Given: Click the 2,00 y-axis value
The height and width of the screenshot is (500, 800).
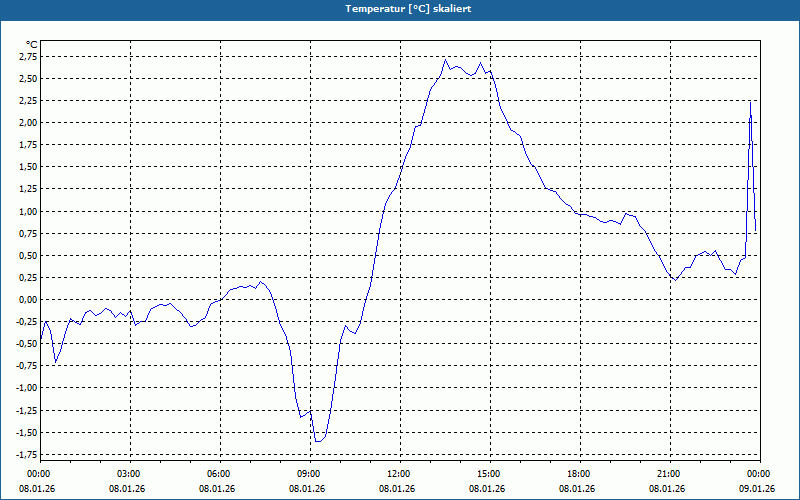Looking at the screenshot, I should [28, 122].
